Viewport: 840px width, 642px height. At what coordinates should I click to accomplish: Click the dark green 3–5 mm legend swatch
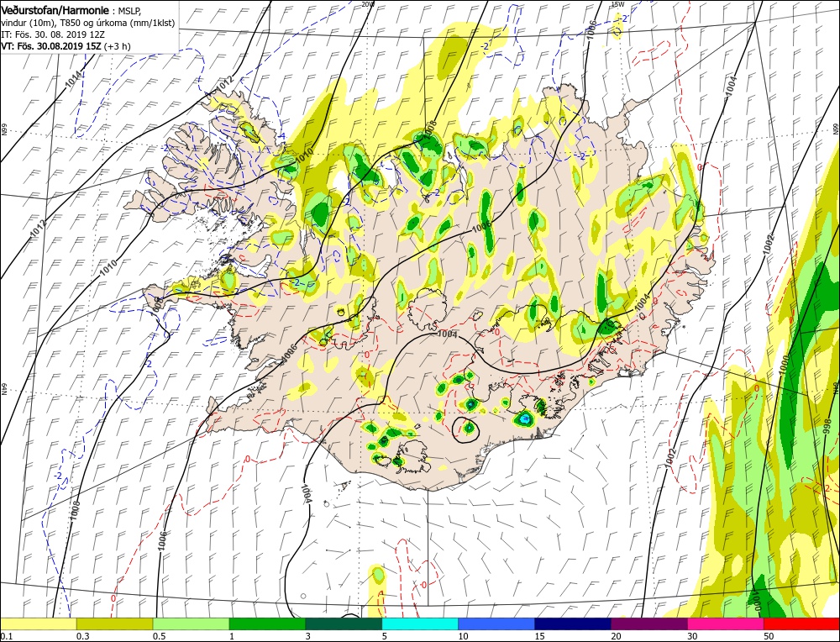point(344,624)
